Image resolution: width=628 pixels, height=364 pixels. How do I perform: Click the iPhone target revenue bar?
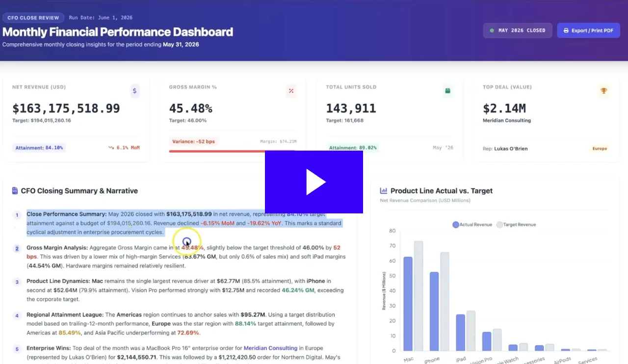click(x=445, y=302)
